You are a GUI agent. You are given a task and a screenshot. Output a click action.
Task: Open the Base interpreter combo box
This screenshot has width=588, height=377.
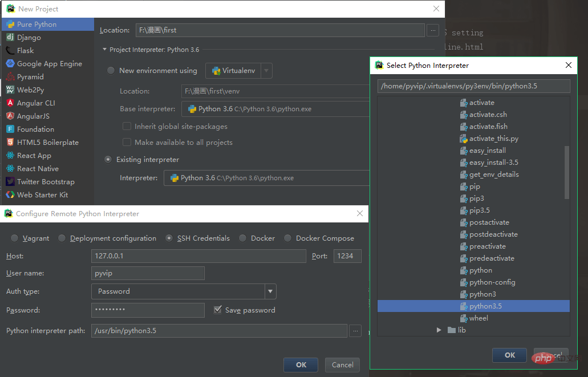[275, 109]
